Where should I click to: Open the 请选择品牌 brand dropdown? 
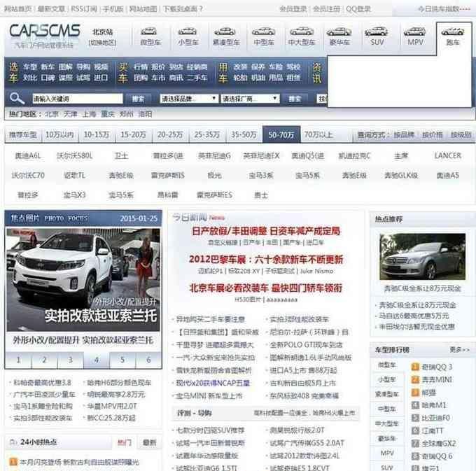coord(189,99)
